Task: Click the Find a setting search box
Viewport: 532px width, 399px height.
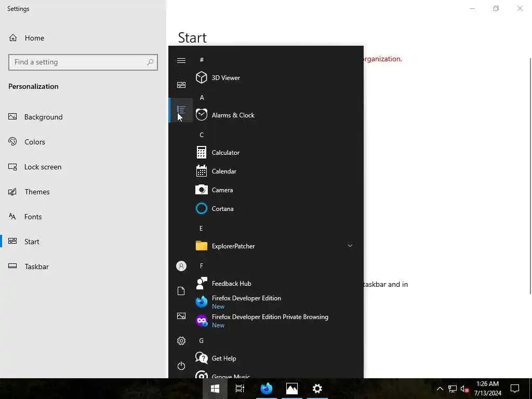Action: 83,62
